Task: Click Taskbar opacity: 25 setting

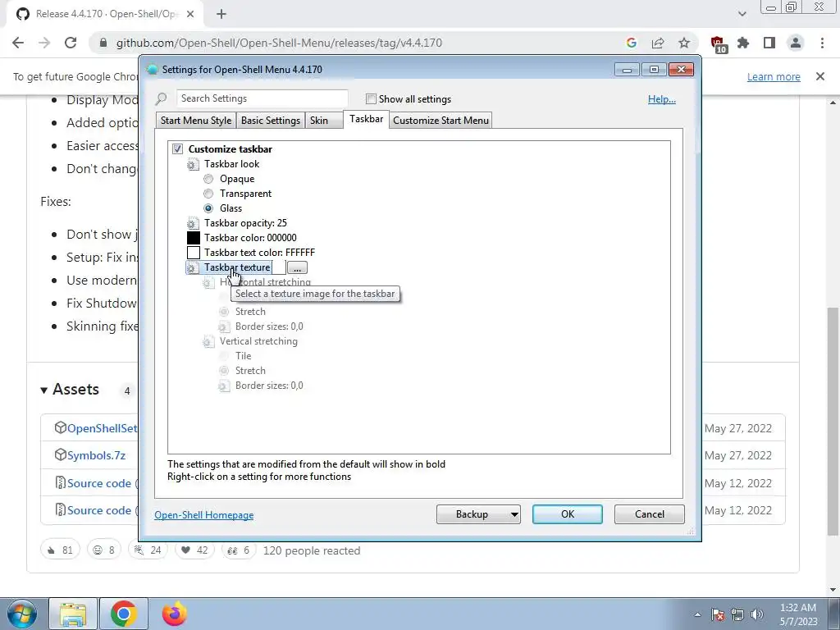Action: [245, 223]
